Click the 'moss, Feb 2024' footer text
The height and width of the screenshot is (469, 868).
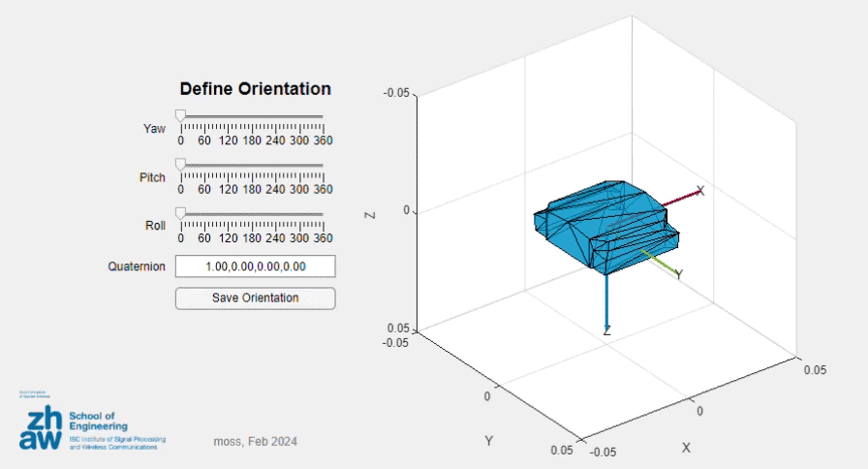click(255, 442)
